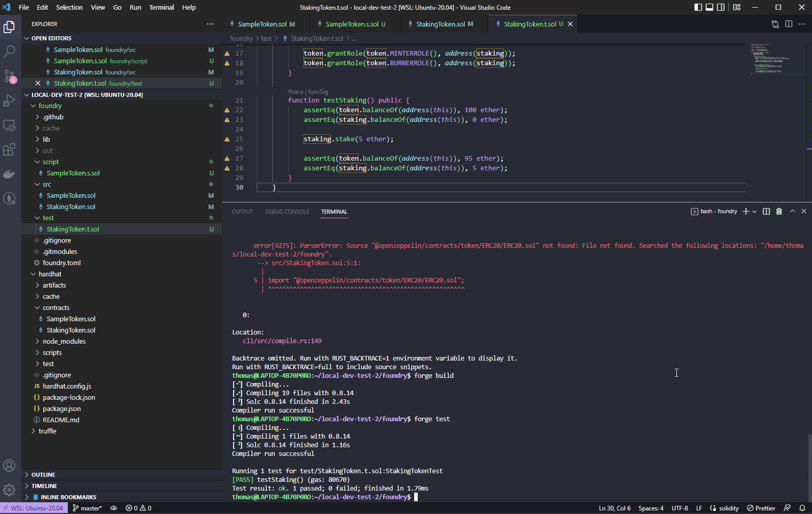812x514 pixels.
Task: Split the terminal panel
Action: 766,211
